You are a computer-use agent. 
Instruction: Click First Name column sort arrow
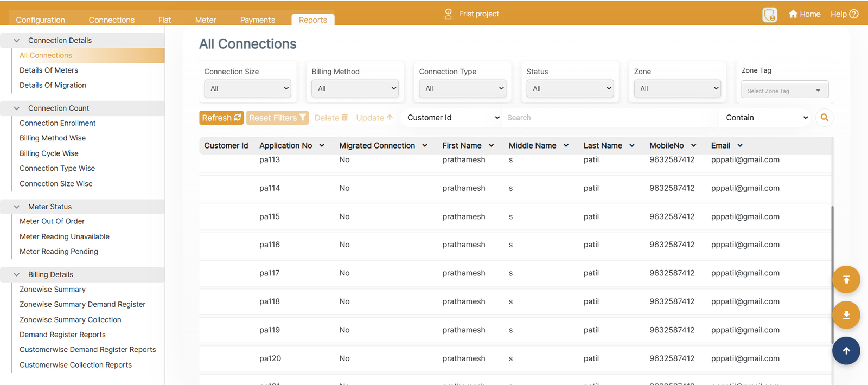click(x=491, y=145)
